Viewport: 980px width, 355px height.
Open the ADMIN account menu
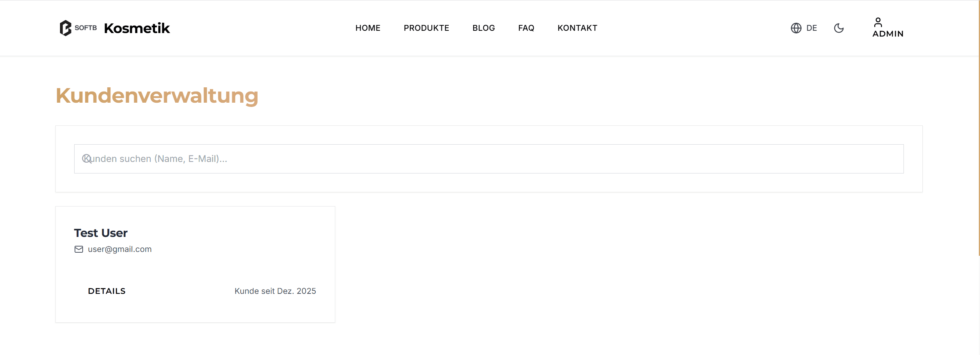pos(888,34)
